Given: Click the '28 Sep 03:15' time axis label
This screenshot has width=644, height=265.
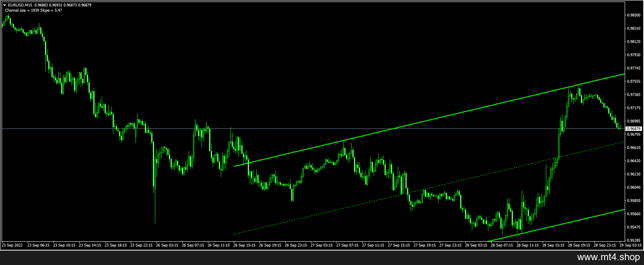Looking at the screenshot, I should pos(476,245).
